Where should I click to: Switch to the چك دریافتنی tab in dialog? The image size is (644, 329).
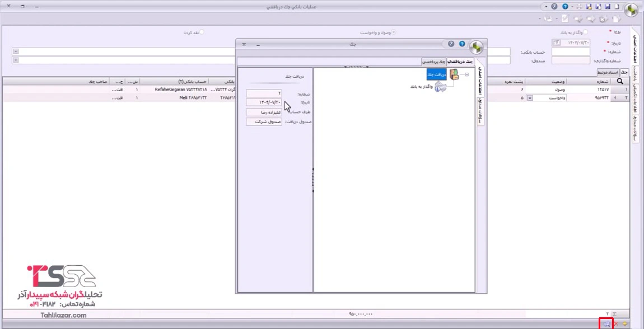[460, 62]
